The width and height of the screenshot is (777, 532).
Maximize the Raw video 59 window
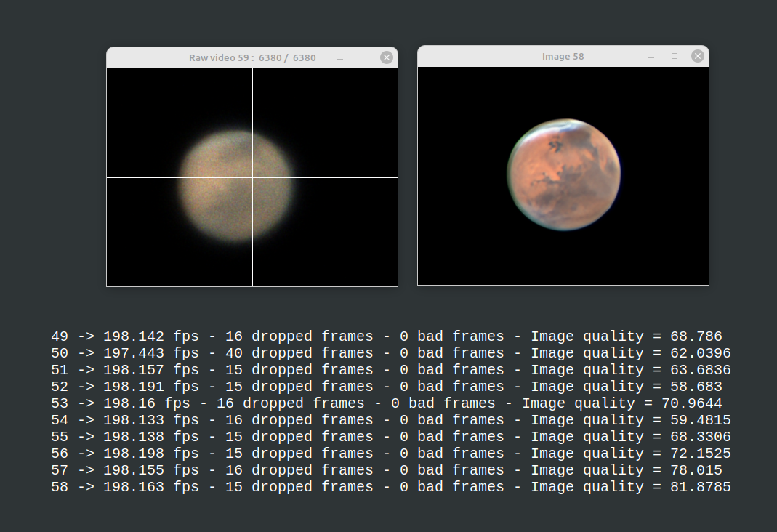(x=363, y=57)
